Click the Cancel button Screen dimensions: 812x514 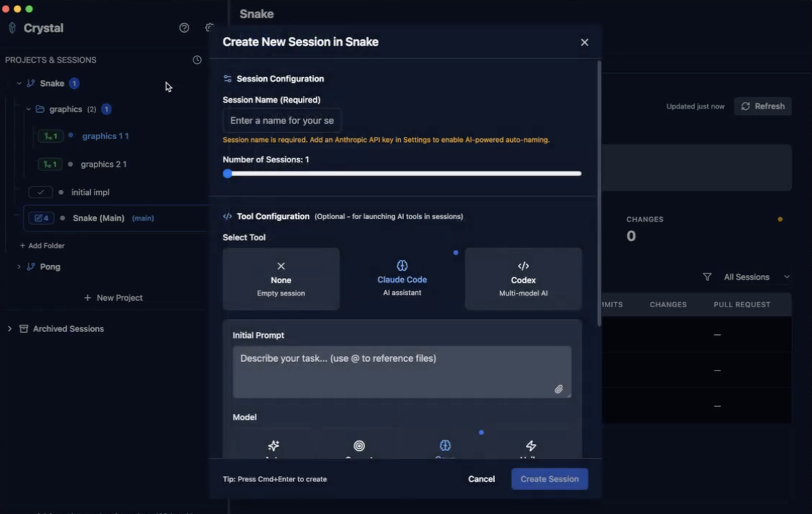(x=481, y=479)
